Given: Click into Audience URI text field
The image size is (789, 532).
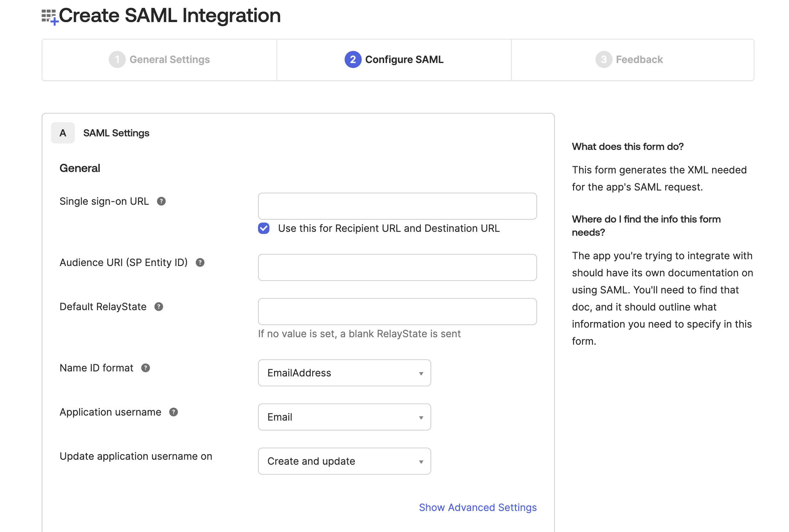Looking at the screenshot, I should coord(397,268).
